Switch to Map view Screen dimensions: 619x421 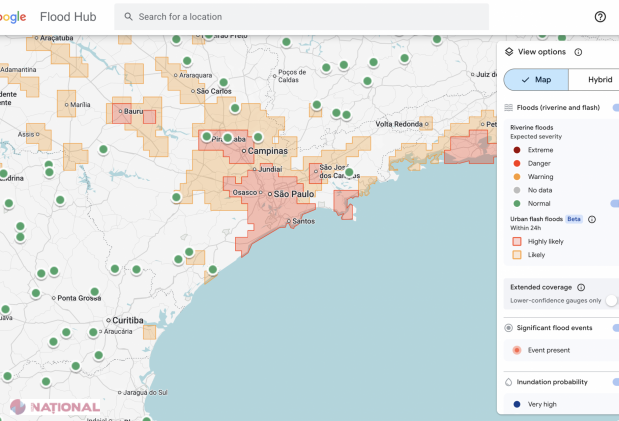[x=536, y=80]
